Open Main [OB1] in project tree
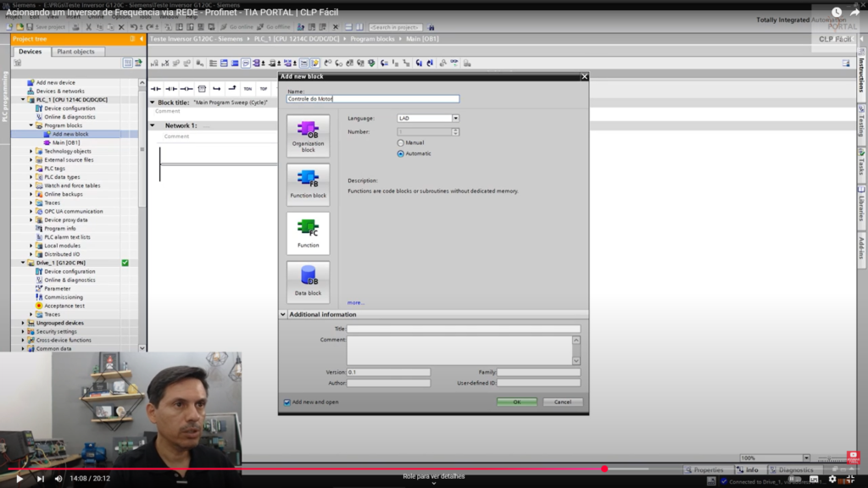 point(66,142)
